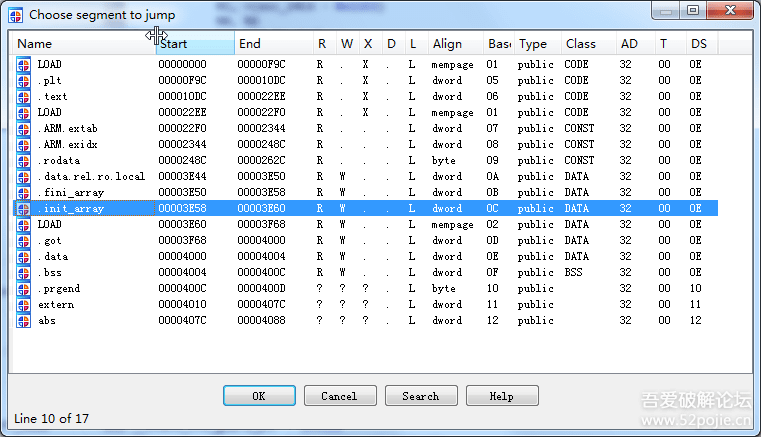The image size is (761, 437).
Task: Sort by the Align column header
Action: pos(455,44)
